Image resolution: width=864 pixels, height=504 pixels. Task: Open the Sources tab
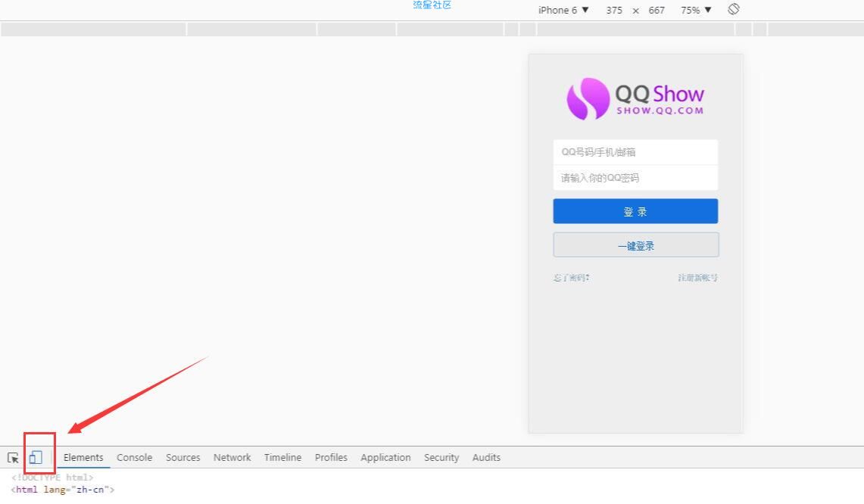click(x=183, y=457)
